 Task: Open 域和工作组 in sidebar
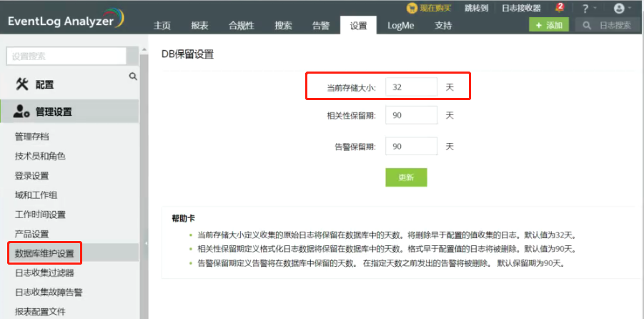[x=36, y=195]
